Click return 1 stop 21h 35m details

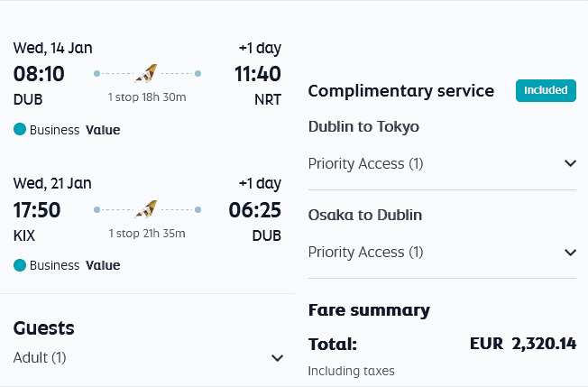[147, 234]
